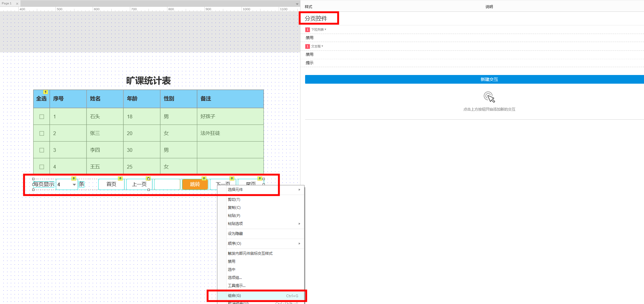644x304 pixels.
Task: Choose 选中 in the context menu
Action: tap(261, 270)
